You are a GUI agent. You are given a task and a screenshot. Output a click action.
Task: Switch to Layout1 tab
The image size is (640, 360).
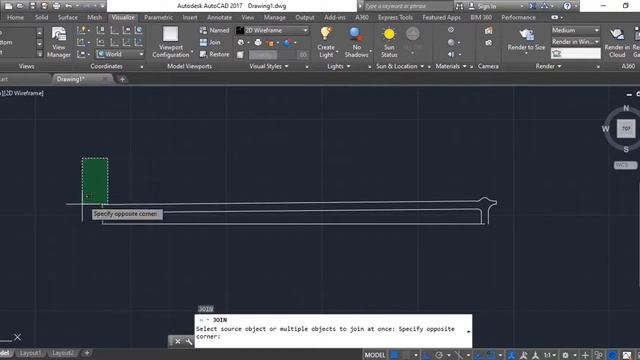tap(30, 353)
